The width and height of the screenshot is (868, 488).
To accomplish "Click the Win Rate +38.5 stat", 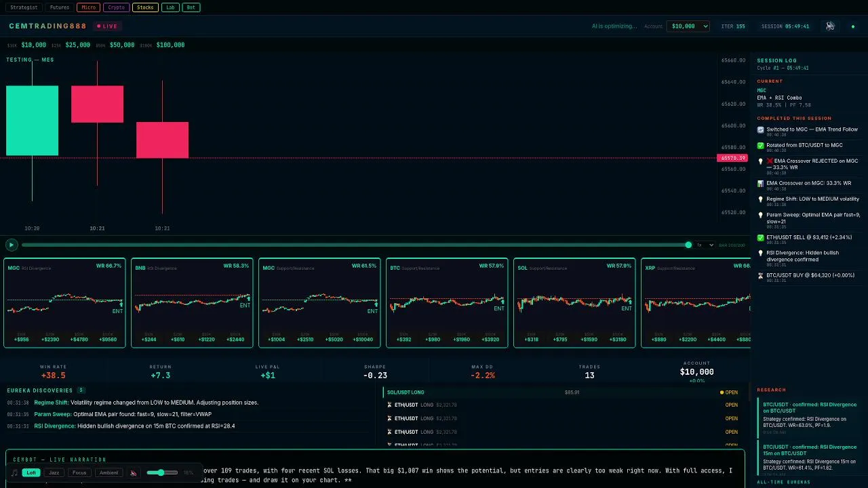I will point(54,372).
